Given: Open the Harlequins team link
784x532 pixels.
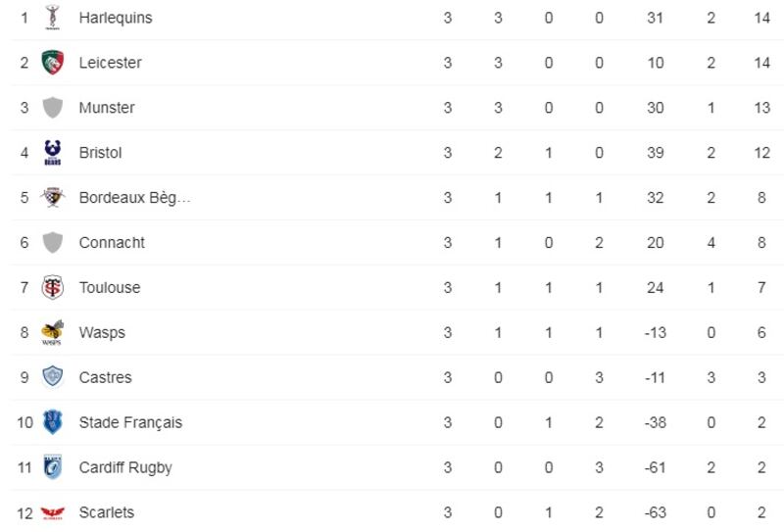Looking at the screenshot, I should pyautogui.click(x=116, y=18).
